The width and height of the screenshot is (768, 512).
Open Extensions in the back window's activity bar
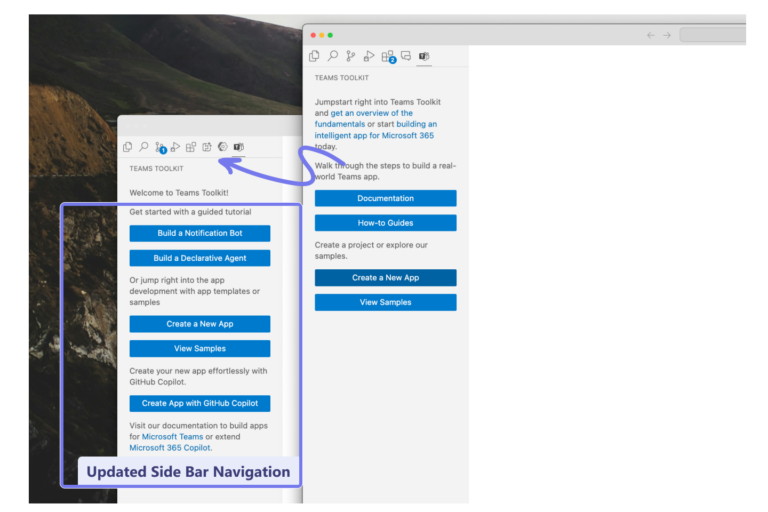(191, 147)
